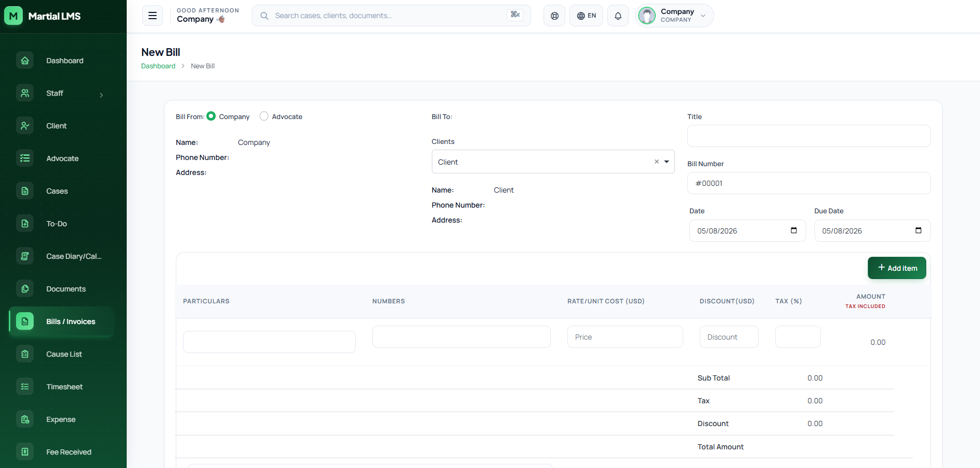Click the TAX INCLUDED text
This screenshot has height=468, width=980.
pos(865,306)
